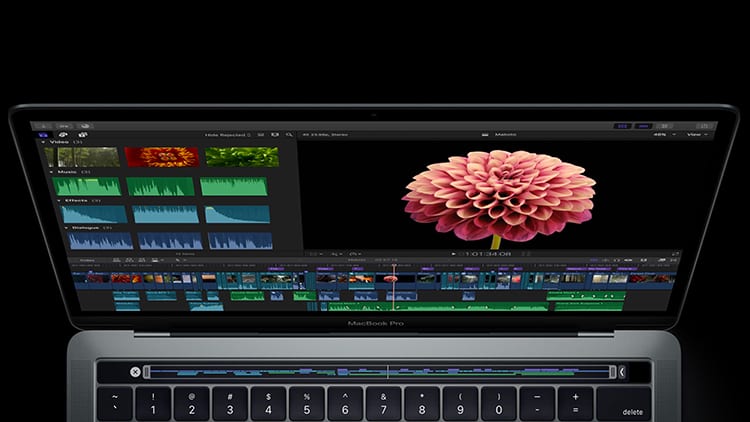Viewport: 750px width, 422px height.
Task: Select the red flower video clip thumbnail
Action: pyautogui.click(x=162, y=157)
